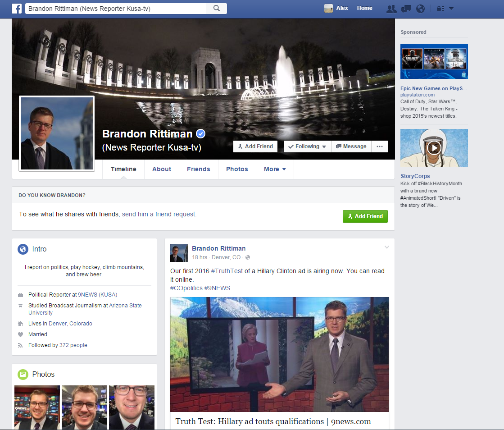Click the Intro bio text
This screenshot has width=504, height=430.
84,271
